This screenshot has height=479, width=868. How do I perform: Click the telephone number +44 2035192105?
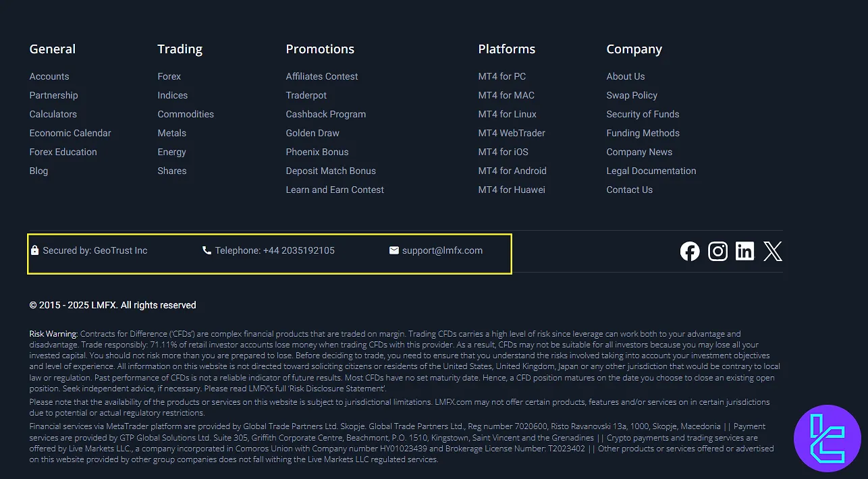[298, 250]
